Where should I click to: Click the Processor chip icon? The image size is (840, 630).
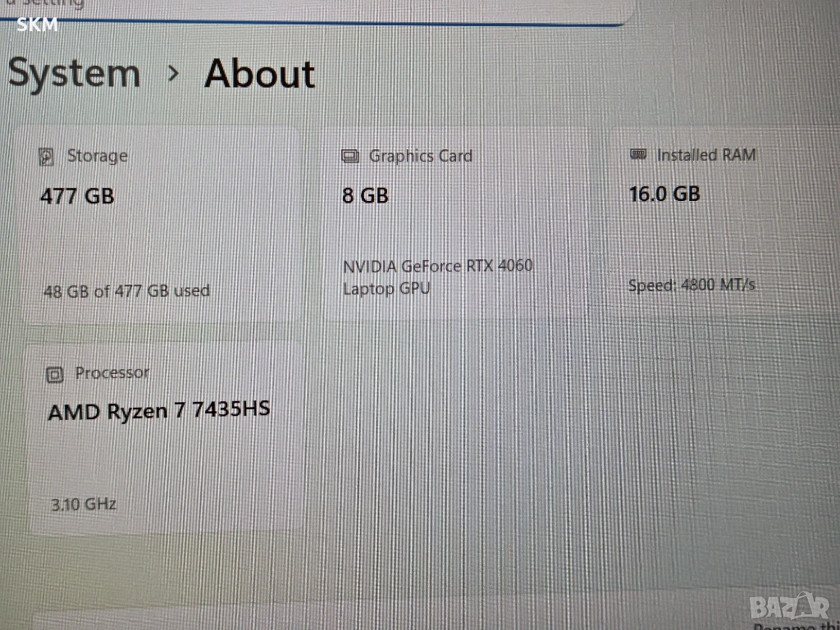[55, 374]
